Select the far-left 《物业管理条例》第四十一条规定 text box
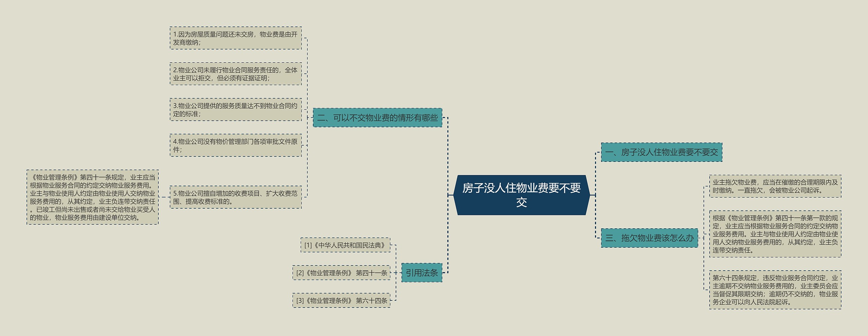The height and width of the screenshot is (336, 868). coord(93,197)
